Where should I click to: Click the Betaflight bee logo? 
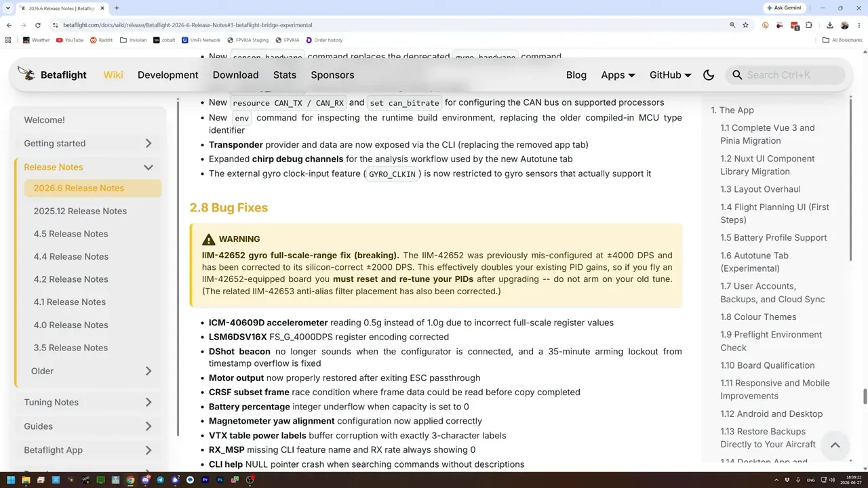pos(26,74)
